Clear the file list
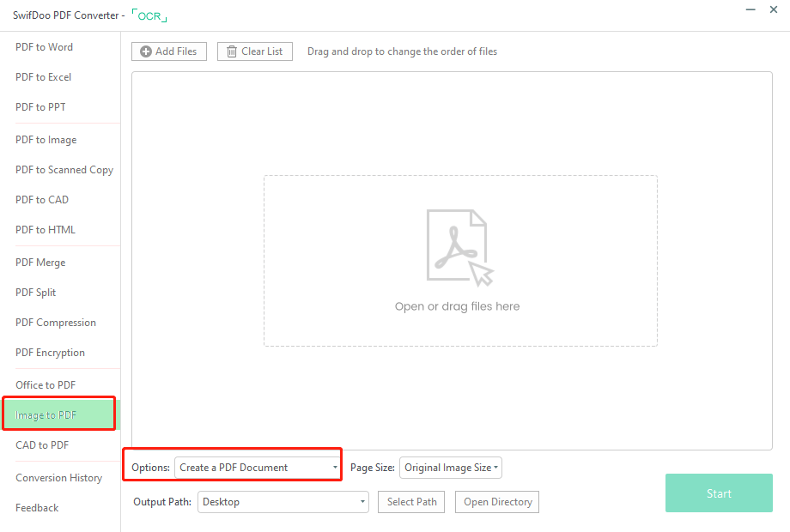 254,51
